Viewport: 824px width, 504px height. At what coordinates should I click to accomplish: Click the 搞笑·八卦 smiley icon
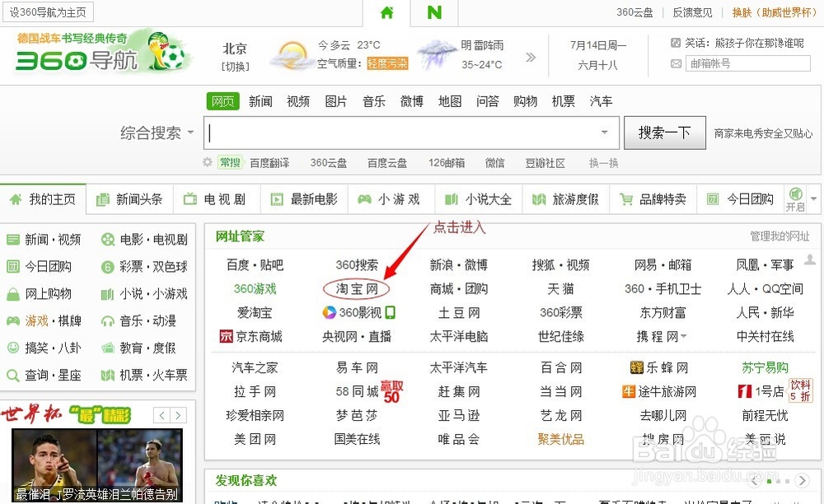click(x=12, y=348)
